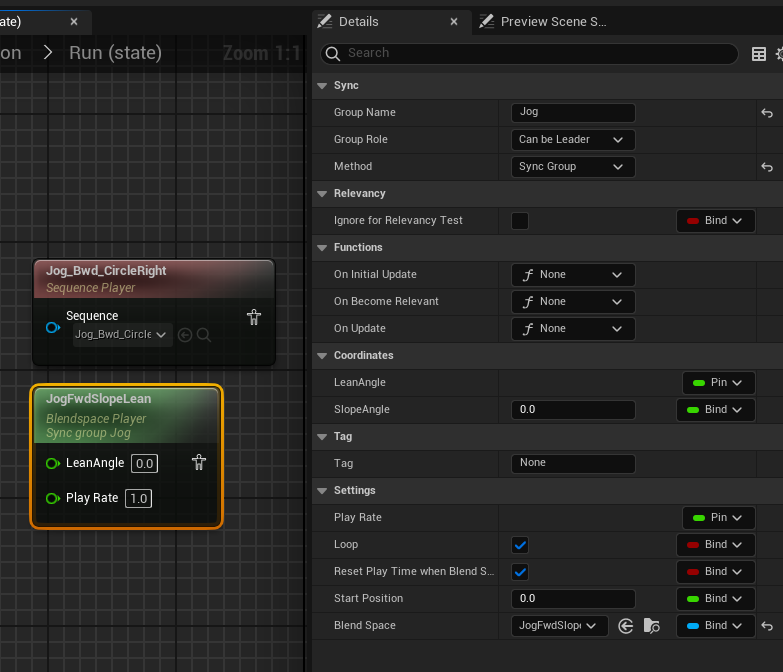This screenshot has width=783, height=672.
Task: Reset Group Name to default value
Action: (x=767, y=113)
